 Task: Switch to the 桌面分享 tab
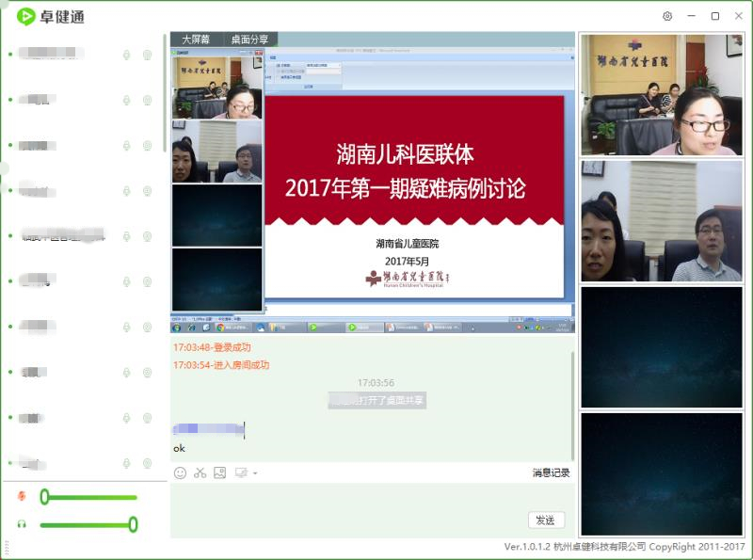(x=251, y=40)
